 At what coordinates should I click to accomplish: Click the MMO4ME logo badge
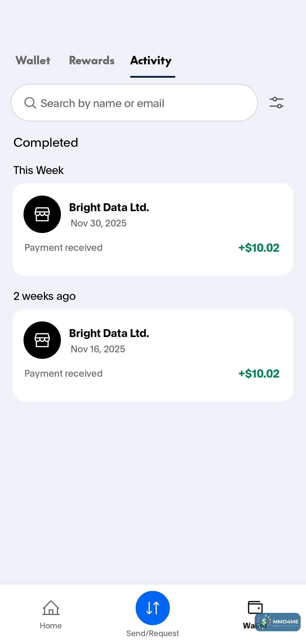click(278, 622)
